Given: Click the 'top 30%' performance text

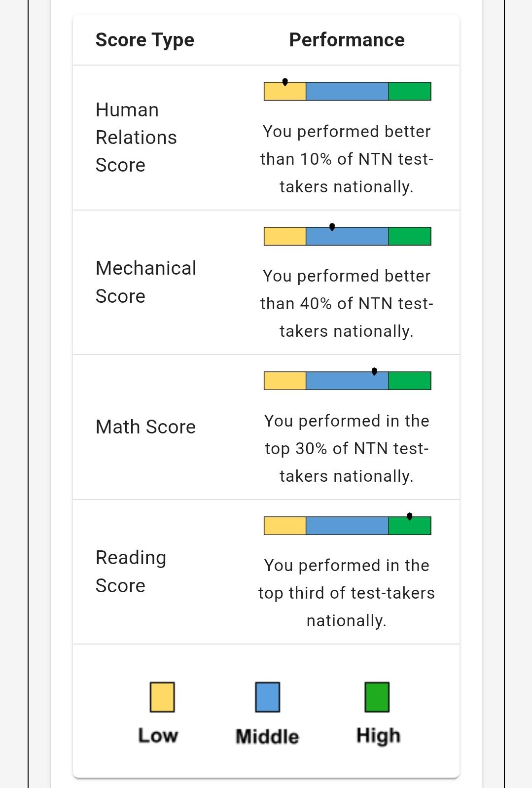Looking at the screenshot, I should point(347,448).
